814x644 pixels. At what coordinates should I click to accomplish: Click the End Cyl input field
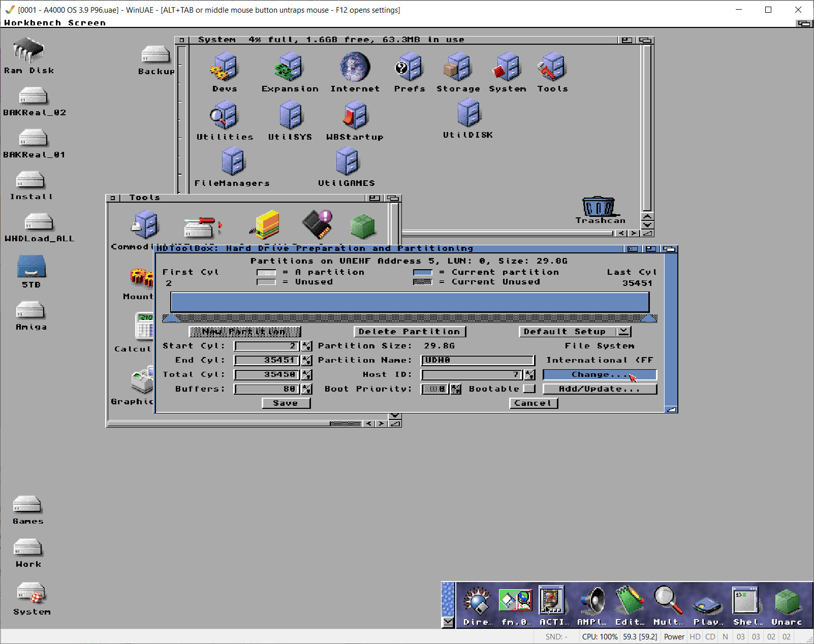tap(267, 360)
